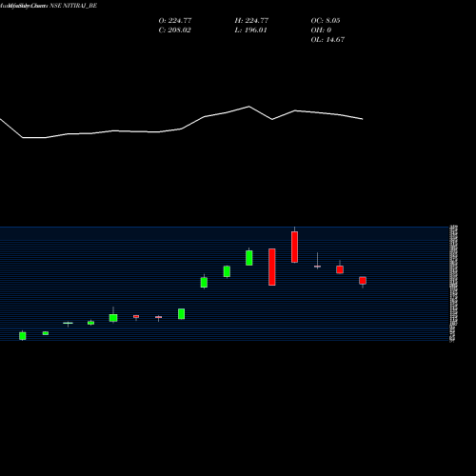Click the OL: 14.67 readout
This screenshot has width=476, height=476.
point(327,40)
